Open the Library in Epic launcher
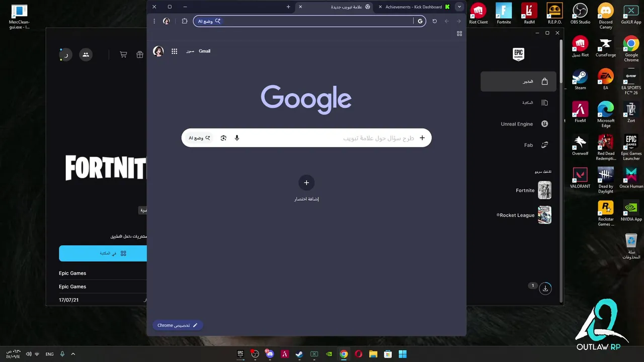This screenshot has width=644, height=362. coord(518,103)
